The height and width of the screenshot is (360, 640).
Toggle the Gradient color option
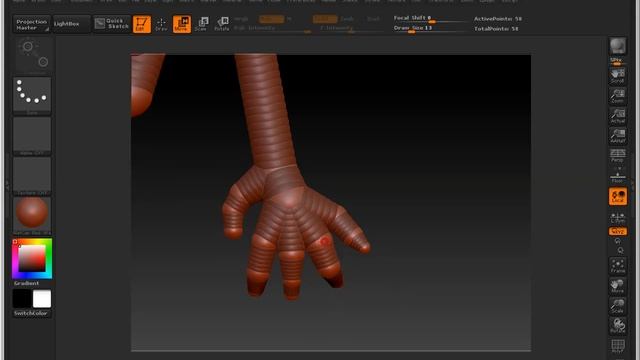point(27,283)
